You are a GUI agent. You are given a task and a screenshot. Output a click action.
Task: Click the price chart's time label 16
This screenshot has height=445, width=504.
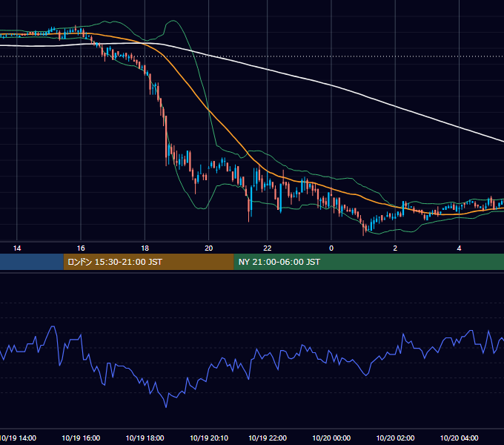pyautogui.click(x=81, y=248)
